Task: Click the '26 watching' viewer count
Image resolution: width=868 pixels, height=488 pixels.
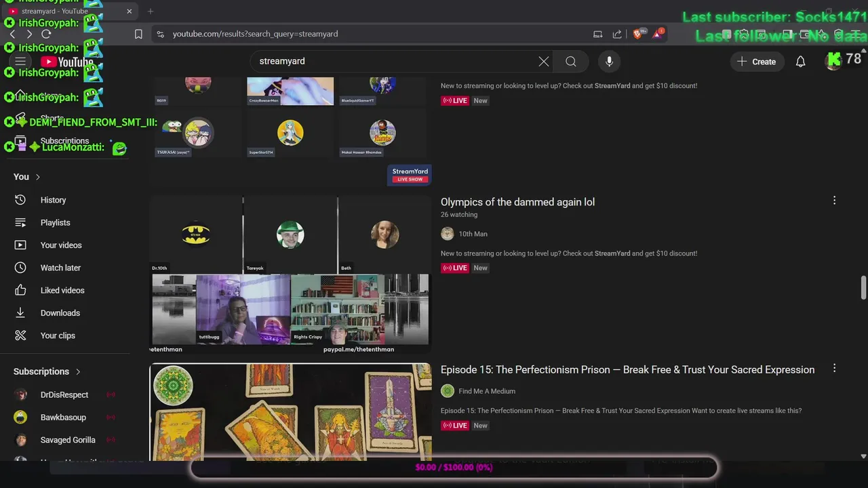Action: click(x=459, y=215)
